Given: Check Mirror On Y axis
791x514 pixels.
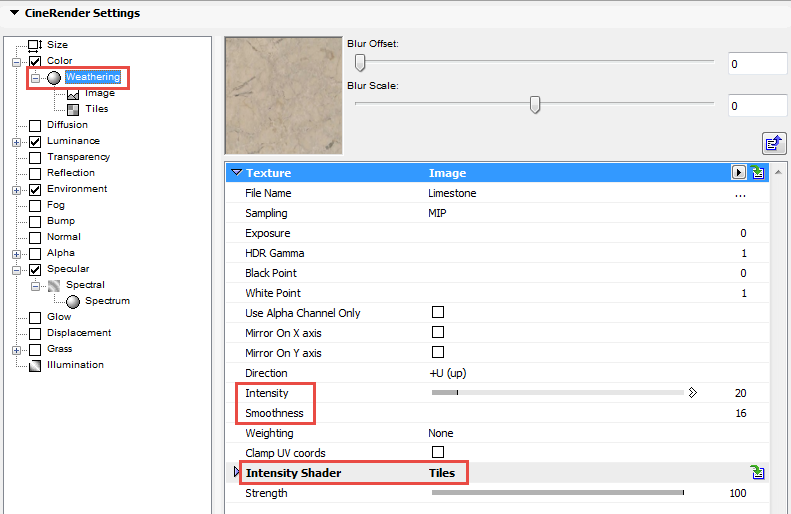Looking at the screenshot, I should tap(438, 352).
